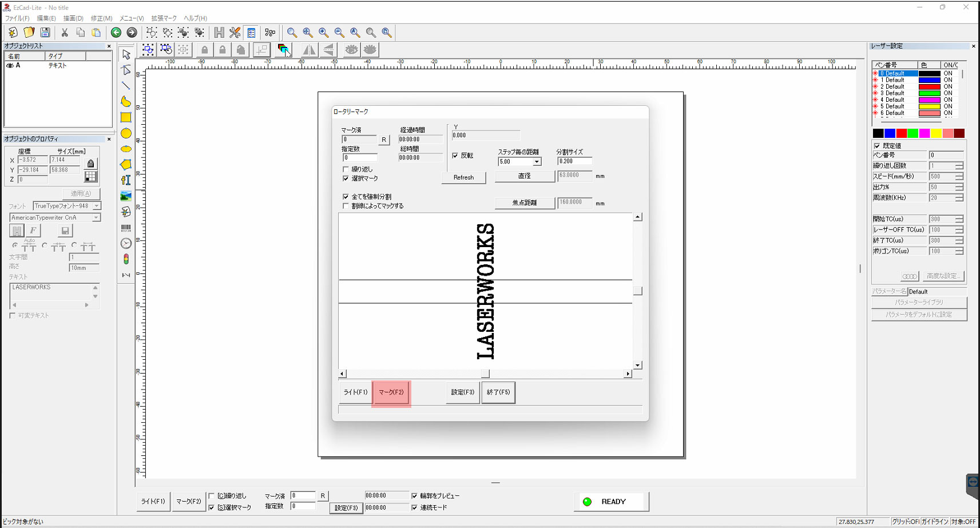Viewport: 980px width, 528px height.
Task: Toggle 選択マーク checkbox in rotary dialog
Action: coord(346,178)
